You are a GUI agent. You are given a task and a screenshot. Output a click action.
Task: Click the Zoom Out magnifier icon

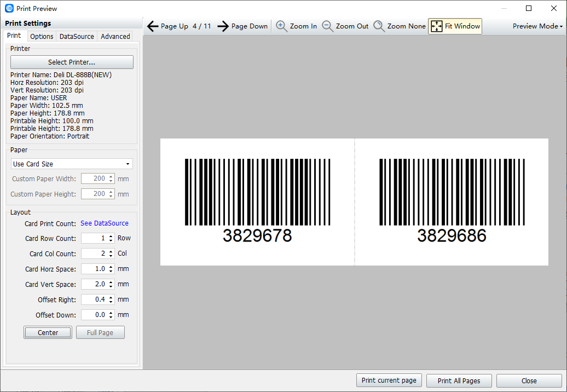[327, 26]
